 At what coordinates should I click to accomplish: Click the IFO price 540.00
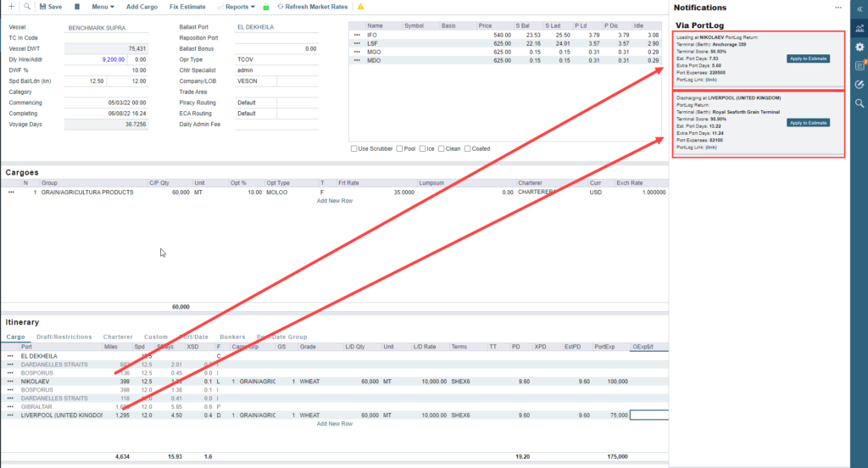click(502, 35)
